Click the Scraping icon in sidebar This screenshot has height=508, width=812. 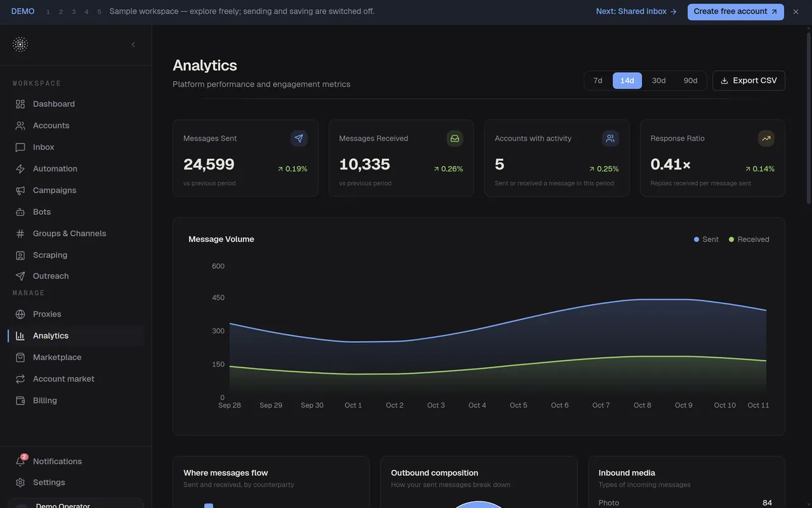[20, 255]
